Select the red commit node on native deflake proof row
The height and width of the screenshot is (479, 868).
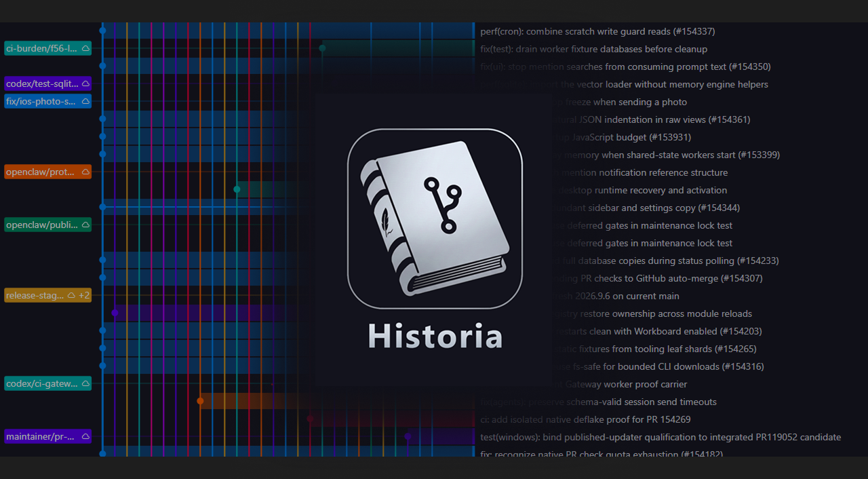coord(310,419)
